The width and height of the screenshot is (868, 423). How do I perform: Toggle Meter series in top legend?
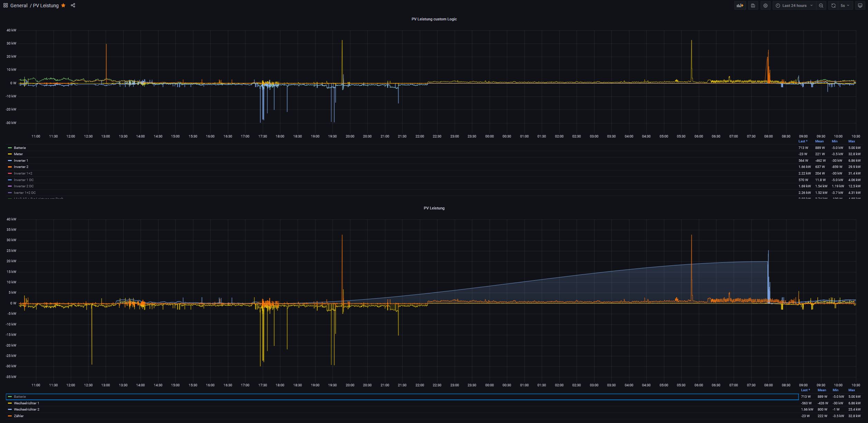coord(18,154)
